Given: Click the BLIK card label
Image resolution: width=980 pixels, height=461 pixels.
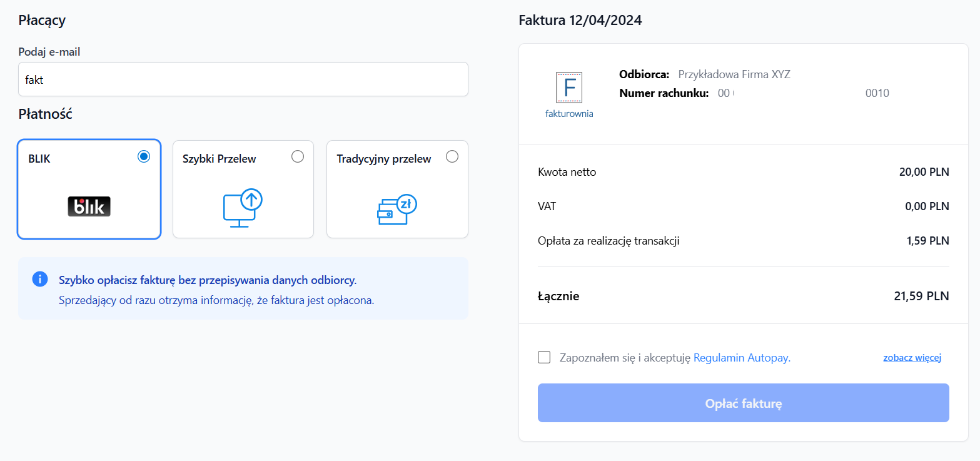Looking at the screenshot, I should [x=39, y=159].
